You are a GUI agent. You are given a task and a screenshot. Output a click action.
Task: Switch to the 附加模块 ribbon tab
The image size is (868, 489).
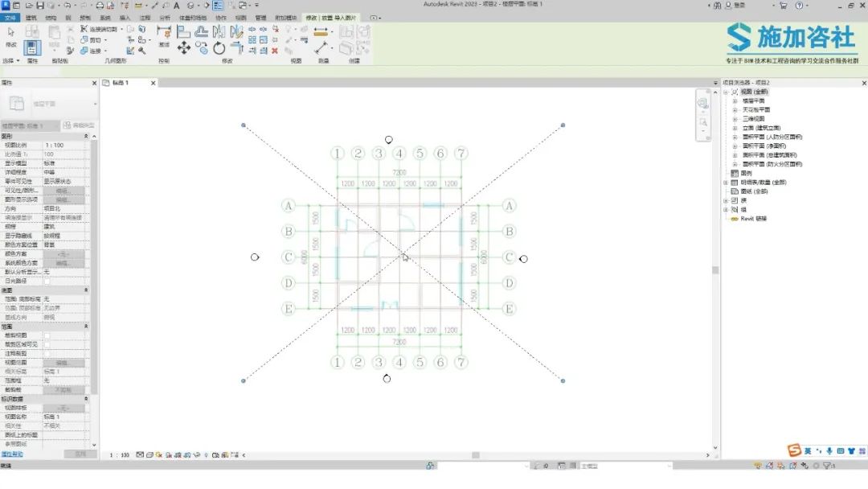(x=285, y=18)
